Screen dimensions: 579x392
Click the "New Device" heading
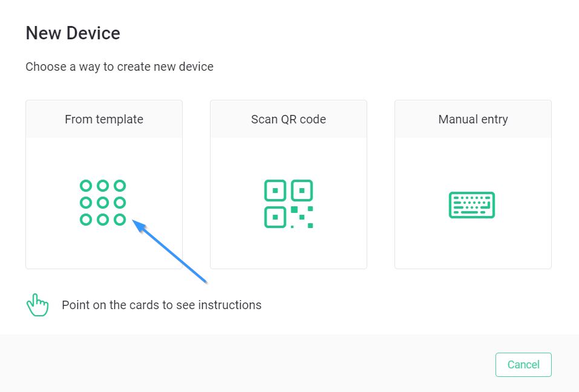(x=73, y=33)
